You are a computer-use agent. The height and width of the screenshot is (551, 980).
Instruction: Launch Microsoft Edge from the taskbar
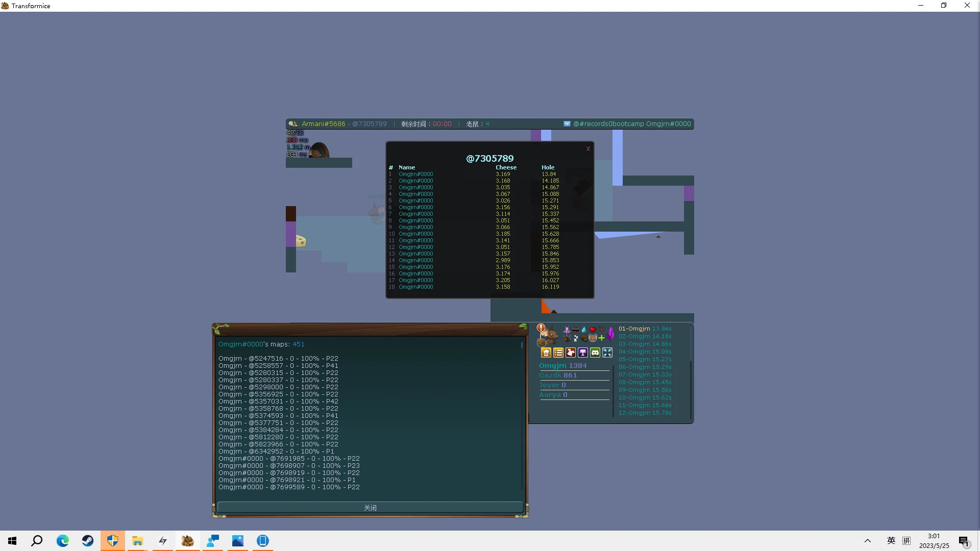click(x=62, y=541)
